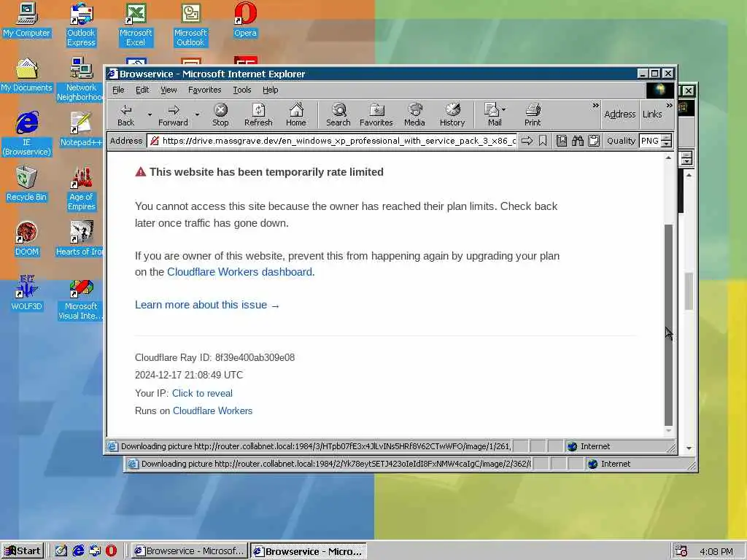747x560 pixels.
Task: Switch to first Browservice taskbar window
Action: 190,551
